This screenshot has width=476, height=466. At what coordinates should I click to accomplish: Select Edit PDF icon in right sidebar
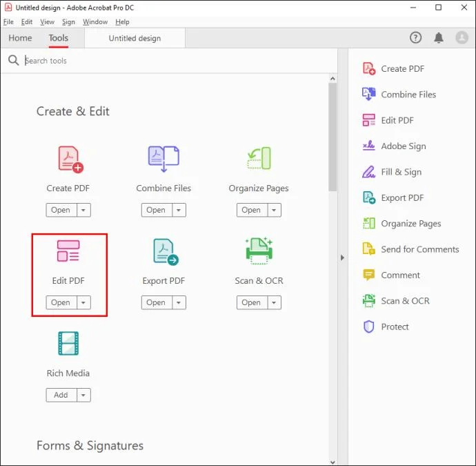tap(369, 120)
